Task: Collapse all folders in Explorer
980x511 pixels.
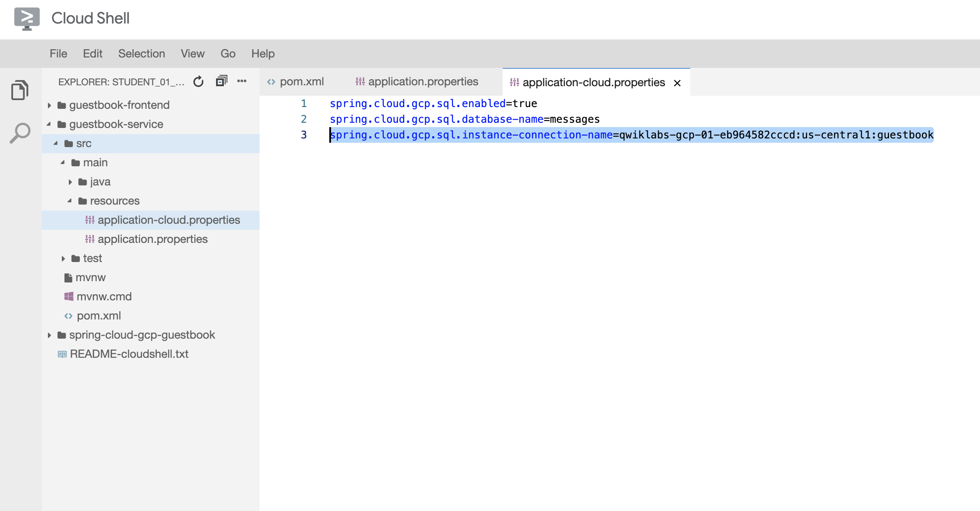Action: coord(222,81)
